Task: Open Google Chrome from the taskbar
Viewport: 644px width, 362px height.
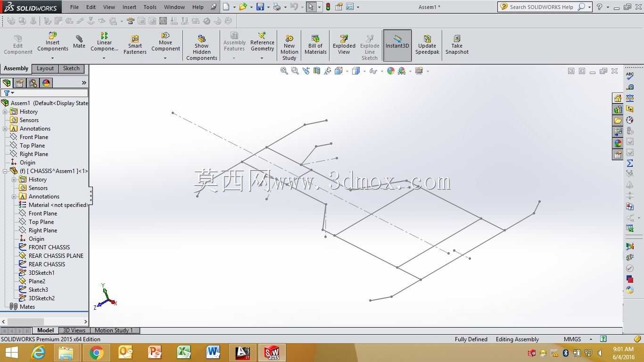Action: coord(97,352)
